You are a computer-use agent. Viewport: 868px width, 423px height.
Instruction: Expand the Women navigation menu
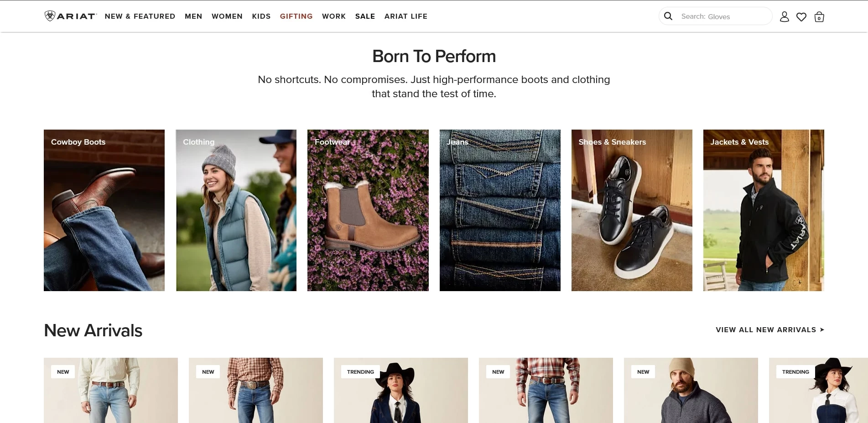click(x=227, y=16)
